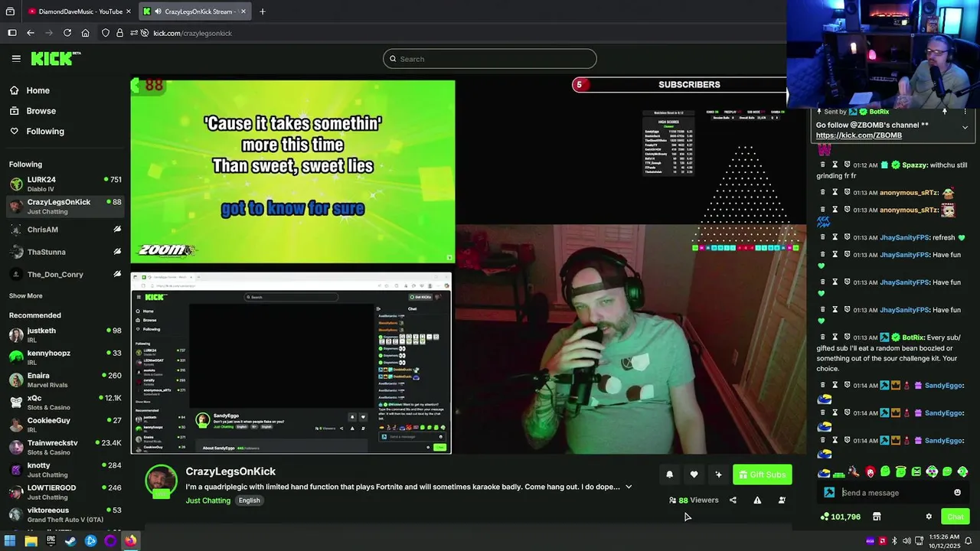
Task: Open LURK24 channel in Following list
Action: (x=65, y=184)
